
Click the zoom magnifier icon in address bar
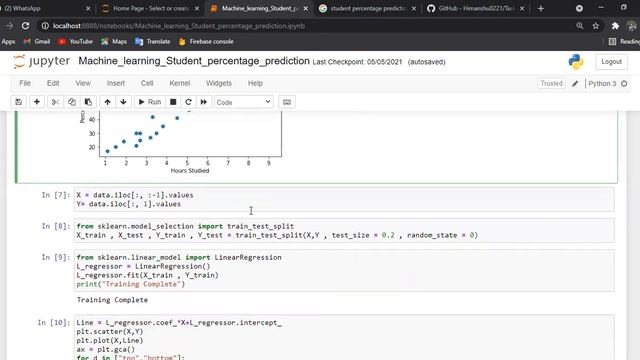click(580, 26)
